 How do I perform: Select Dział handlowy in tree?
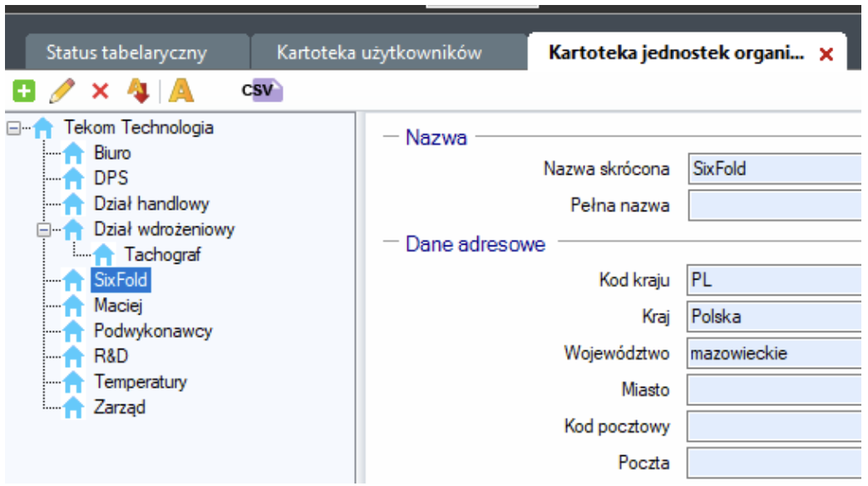pyautogui.click(x=151, y=204)
